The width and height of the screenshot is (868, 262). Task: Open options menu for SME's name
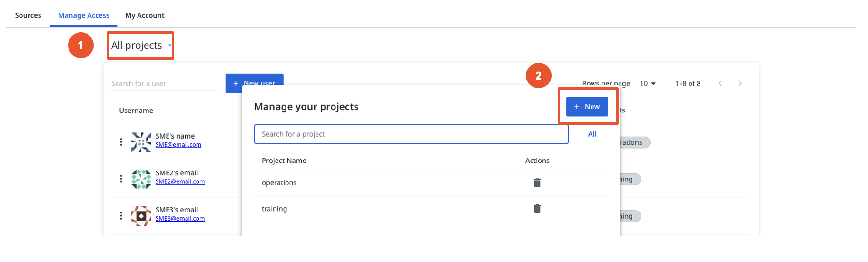click(x=121, y=142)
